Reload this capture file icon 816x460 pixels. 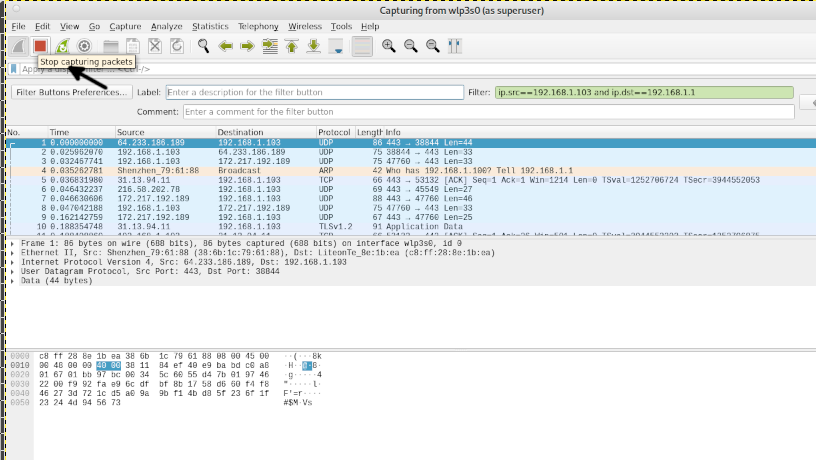click(176, 46)
